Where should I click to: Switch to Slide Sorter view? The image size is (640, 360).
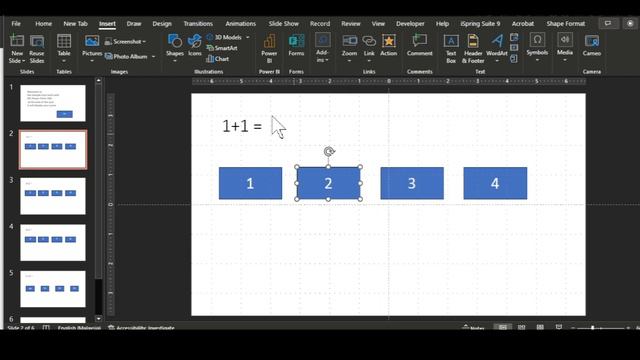click(521, 327)
